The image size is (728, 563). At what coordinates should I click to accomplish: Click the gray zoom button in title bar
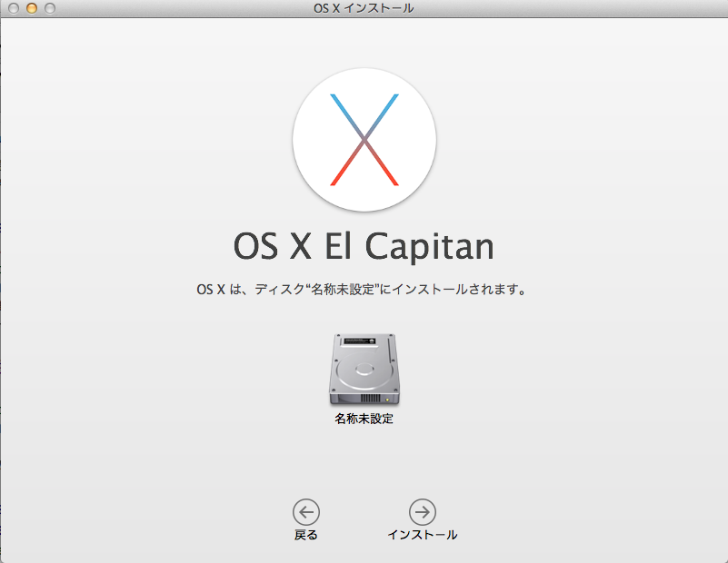[x=50, y=8]
